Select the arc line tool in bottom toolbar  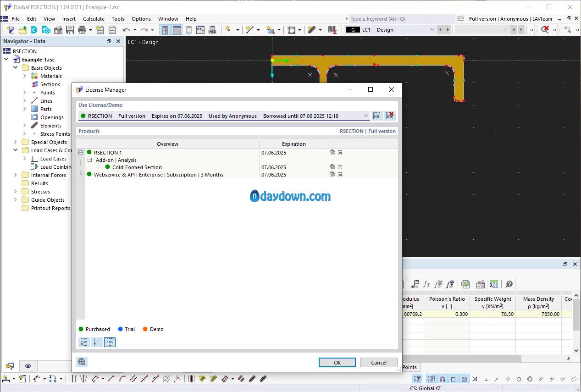(122, 379)
